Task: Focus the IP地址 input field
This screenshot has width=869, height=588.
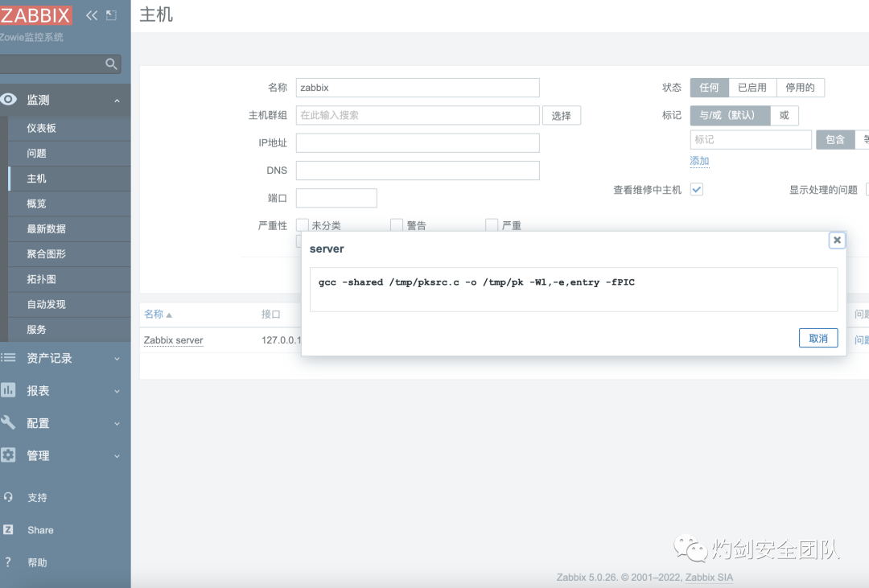Action: click(418, 143)
